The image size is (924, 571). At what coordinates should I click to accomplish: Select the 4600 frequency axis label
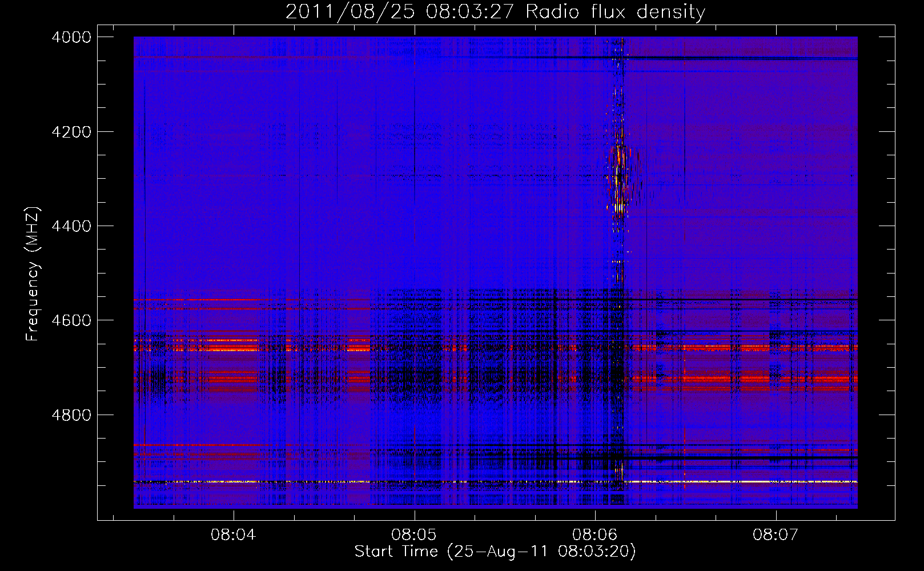(71, 320)
